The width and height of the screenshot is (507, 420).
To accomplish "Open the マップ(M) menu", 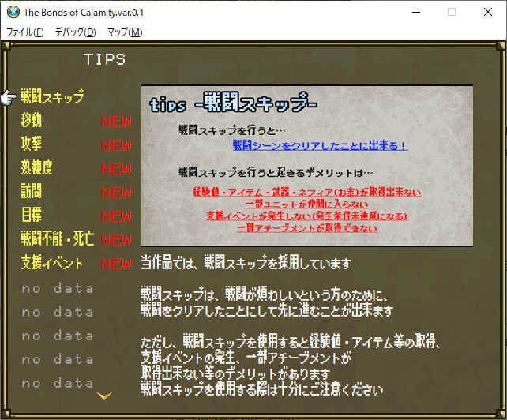I will click(125, 32).
